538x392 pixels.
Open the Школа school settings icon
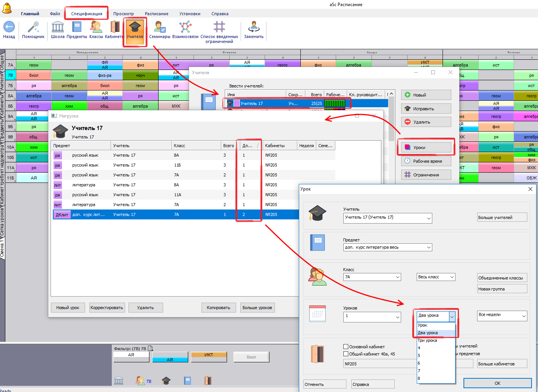[58, 28]
